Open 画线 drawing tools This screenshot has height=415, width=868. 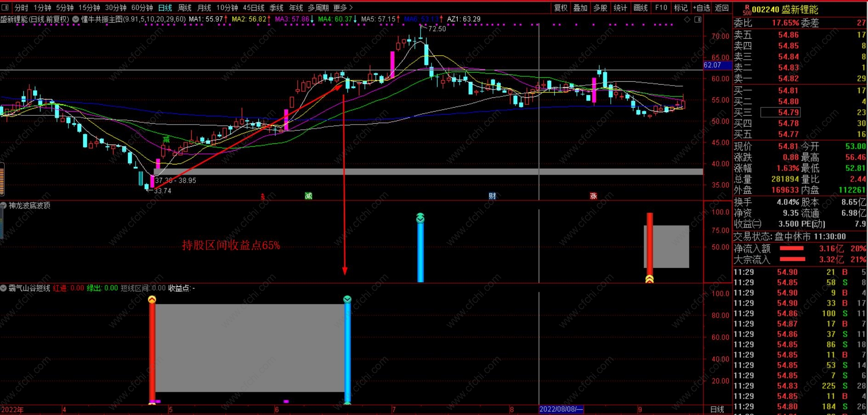coord(641,8)
